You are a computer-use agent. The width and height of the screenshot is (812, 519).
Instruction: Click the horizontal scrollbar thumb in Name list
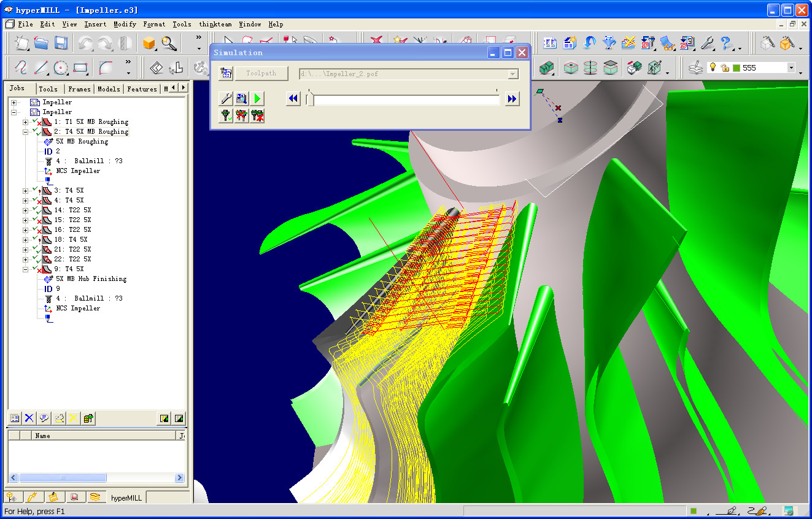tap(62, 478)
